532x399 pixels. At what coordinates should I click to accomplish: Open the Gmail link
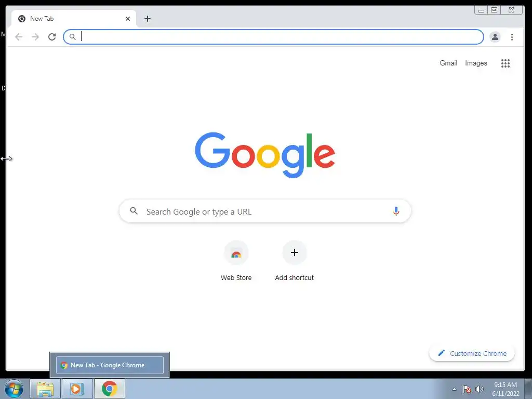tap(448, 63)
